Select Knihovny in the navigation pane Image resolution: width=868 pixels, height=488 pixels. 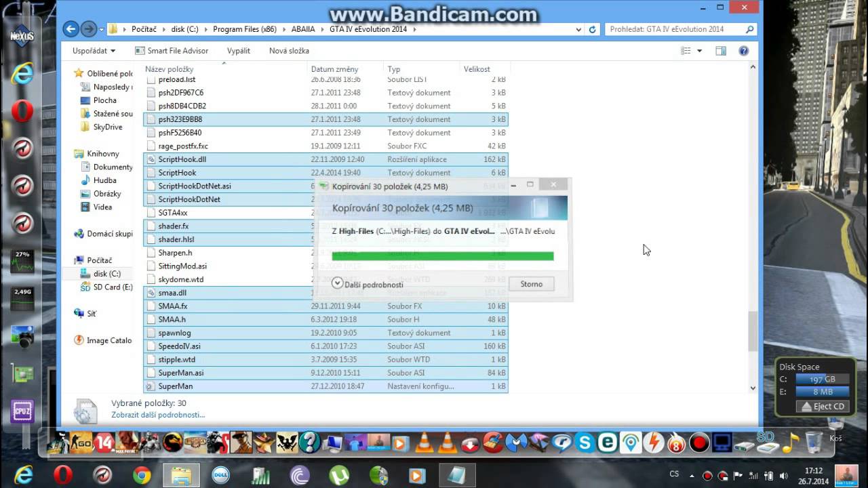97,154
